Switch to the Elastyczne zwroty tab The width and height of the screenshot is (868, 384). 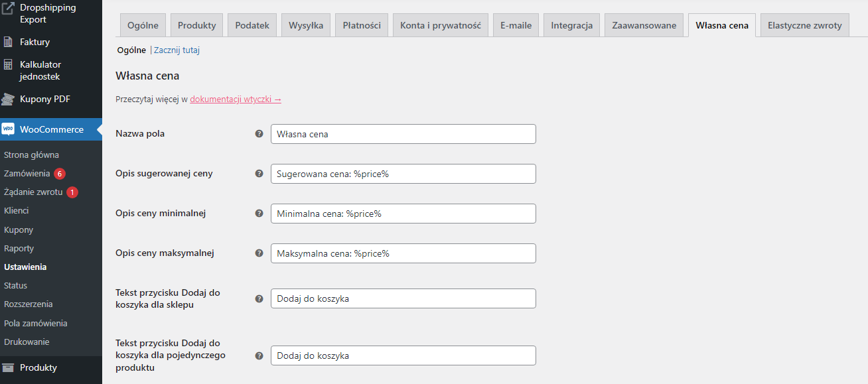pos(804,25)
